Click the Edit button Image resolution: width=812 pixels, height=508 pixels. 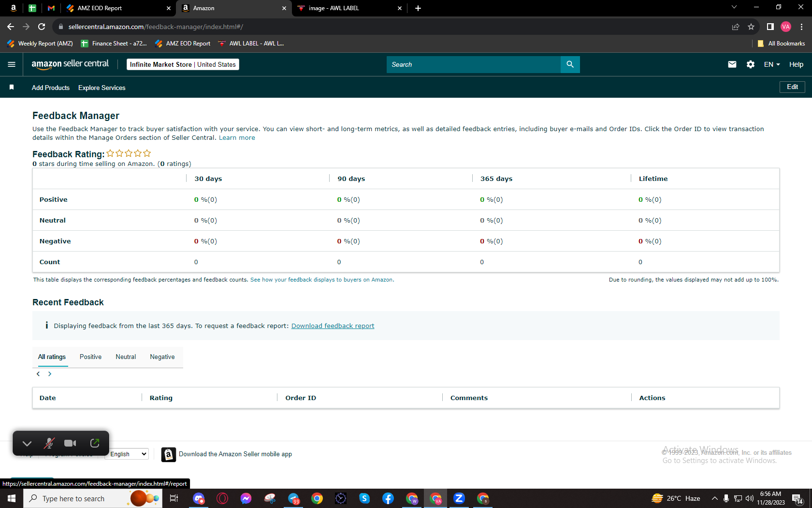792,87
